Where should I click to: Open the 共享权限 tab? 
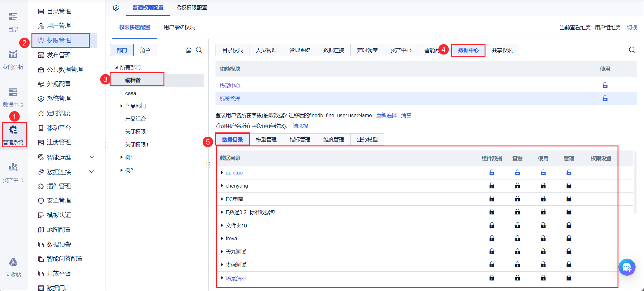[502, 50]
